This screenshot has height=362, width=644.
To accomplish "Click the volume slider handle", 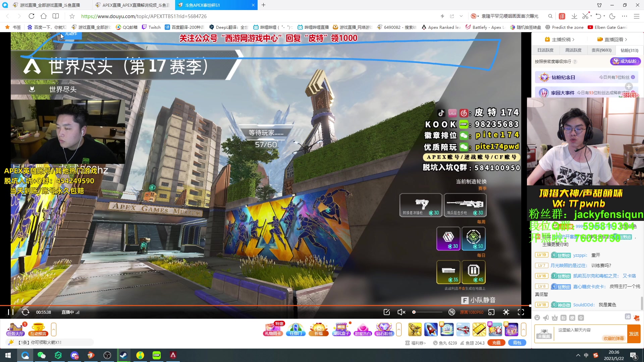I will coord(414,312).
